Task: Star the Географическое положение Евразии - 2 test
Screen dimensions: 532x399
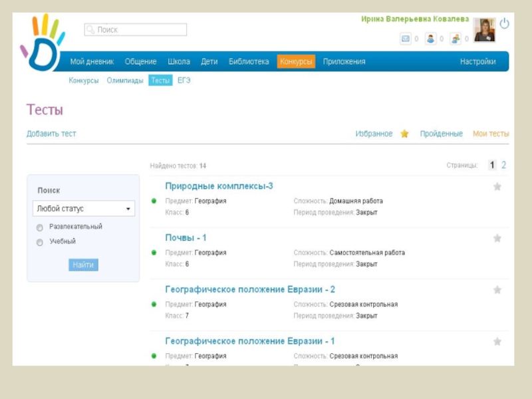Action: 497,290
